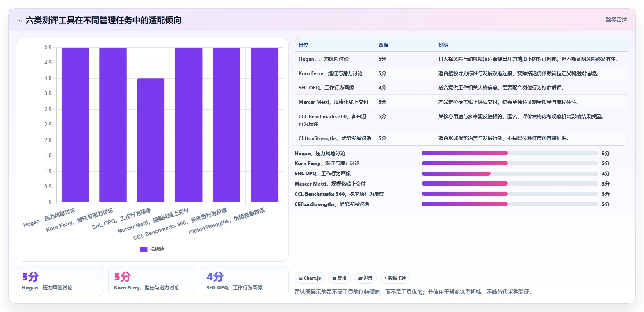This screenshot has height=312, width=644.
Task: Select the 数据卡片 tag chip
Action: (x=395, y=278)
